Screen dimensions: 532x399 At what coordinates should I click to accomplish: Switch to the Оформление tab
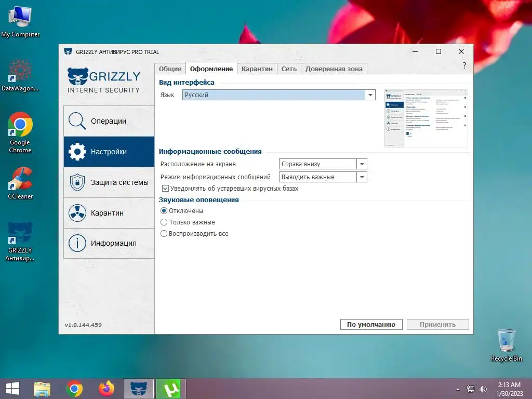(x=211, y=69)
